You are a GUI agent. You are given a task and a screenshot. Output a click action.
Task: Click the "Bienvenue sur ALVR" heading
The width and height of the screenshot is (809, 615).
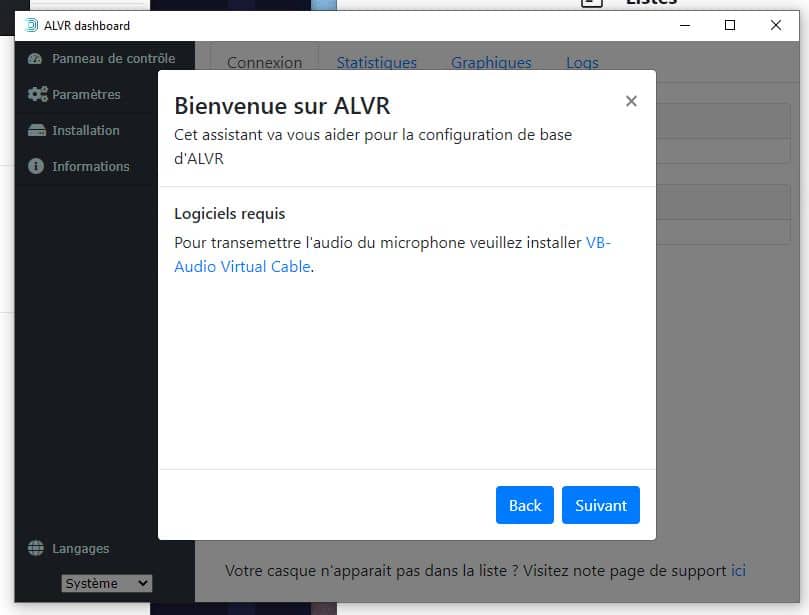coord(282,106)
